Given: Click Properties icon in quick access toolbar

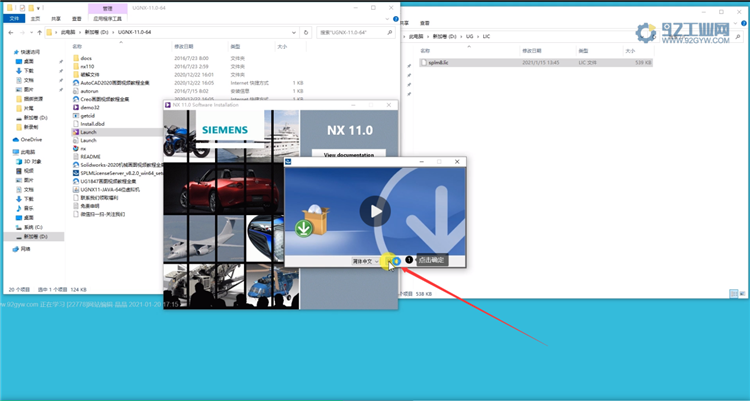Looking at the screenshot, I should (22, 8).
